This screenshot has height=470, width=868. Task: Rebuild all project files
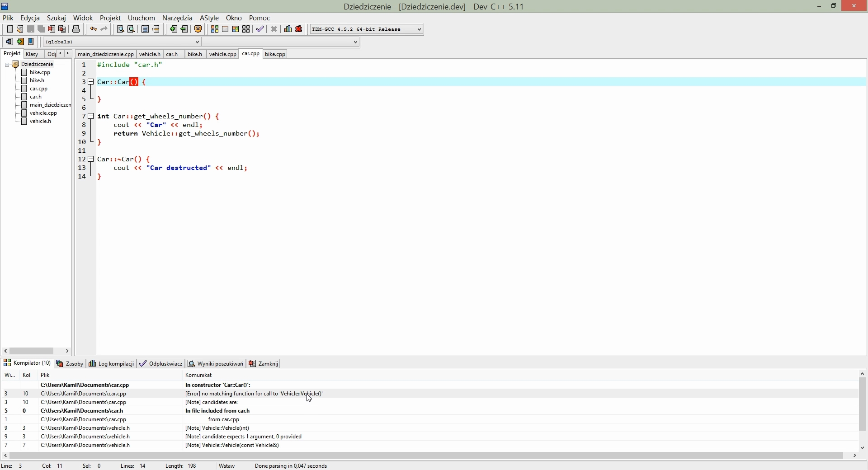coord(246,29)
